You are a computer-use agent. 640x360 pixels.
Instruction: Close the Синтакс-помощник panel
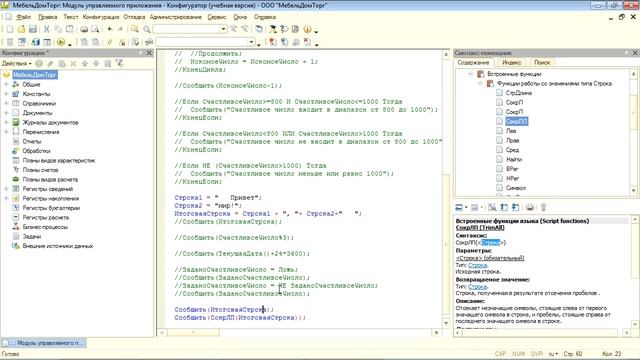coord(635,53)
